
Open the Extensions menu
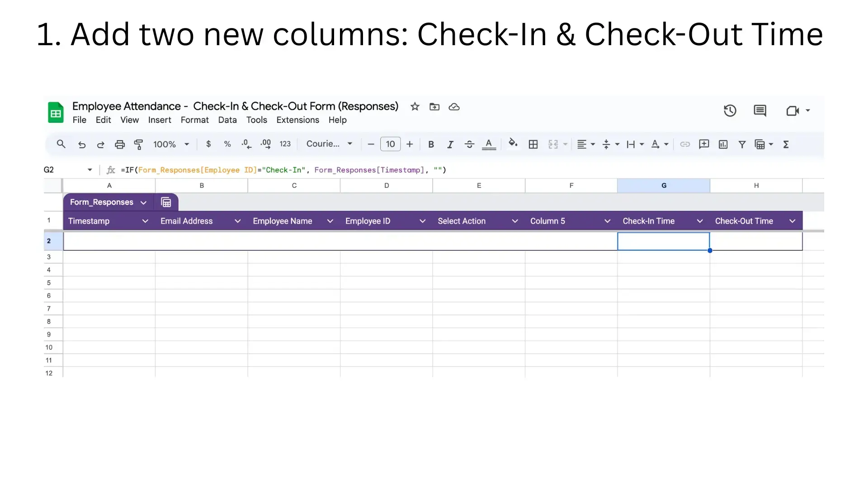(x=297, y=120)
